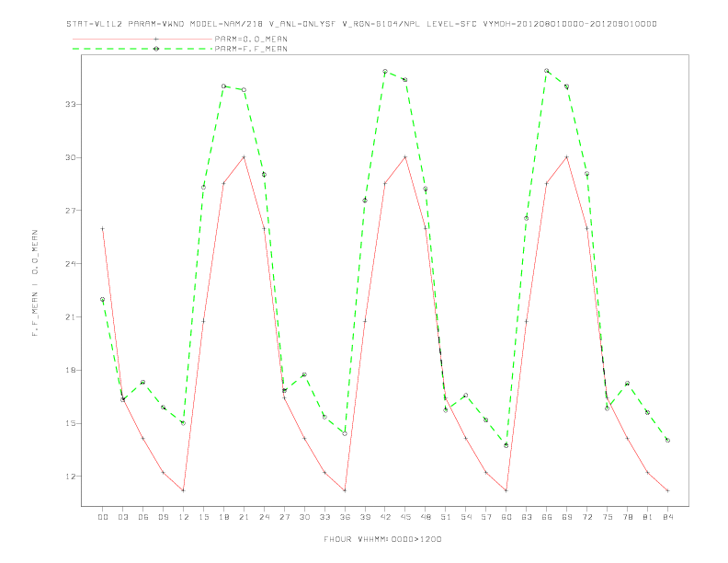Click the FHOUR VHHMM: 0000>1200 axis caption

(x=382, y=539)
